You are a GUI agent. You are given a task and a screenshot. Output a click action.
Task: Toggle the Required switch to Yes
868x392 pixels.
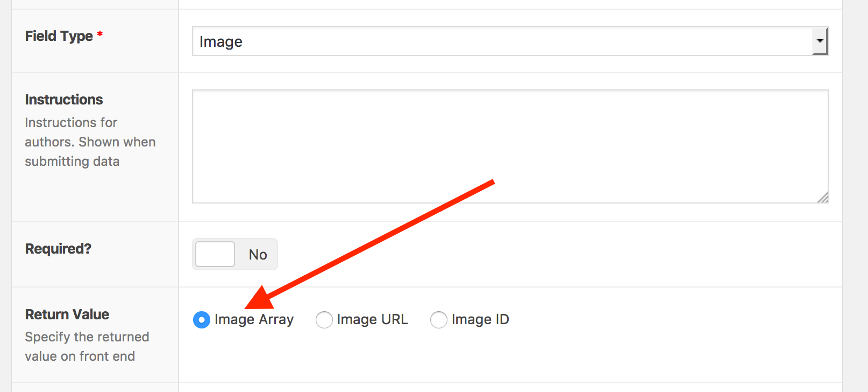215,254
